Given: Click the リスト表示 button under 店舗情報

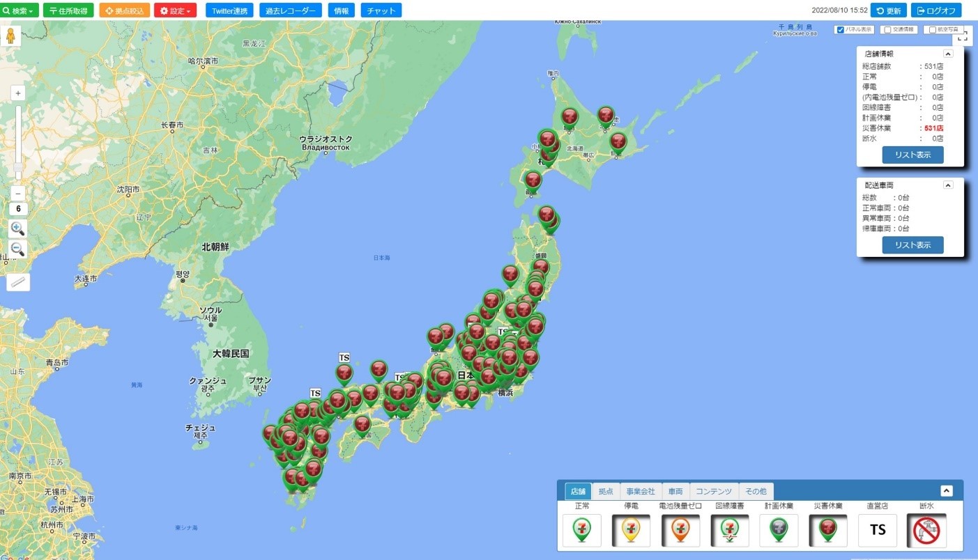Looking at the screenshot, I should coord(913,155).
